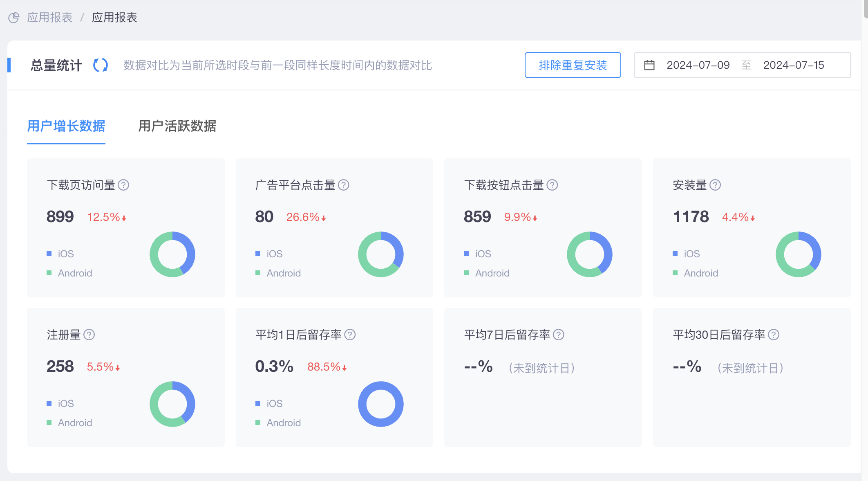Select the 0.3% retention value
This screenshot has width=868, height=481.
point(274,366)
